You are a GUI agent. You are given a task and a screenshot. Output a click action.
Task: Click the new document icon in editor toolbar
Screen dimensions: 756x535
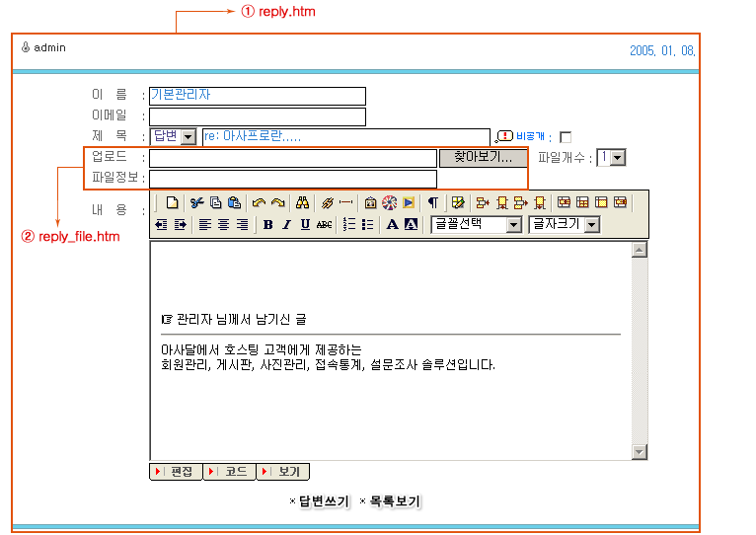(172, 202)
